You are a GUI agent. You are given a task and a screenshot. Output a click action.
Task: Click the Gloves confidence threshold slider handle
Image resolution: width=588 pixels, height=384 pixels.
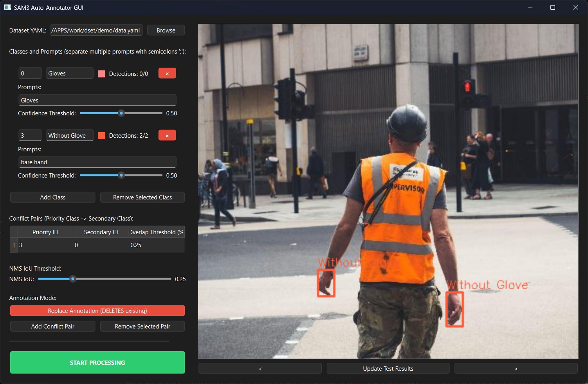pyautogui.click(x=121, y=113)
